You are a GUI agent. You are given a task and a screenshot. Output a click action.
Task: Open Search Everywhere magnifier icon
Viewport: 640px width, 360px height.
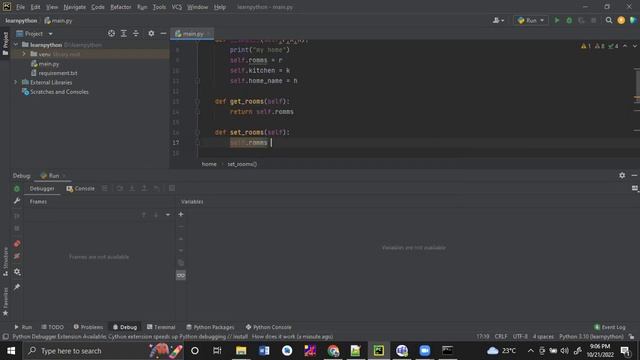(x=609, y=20)
